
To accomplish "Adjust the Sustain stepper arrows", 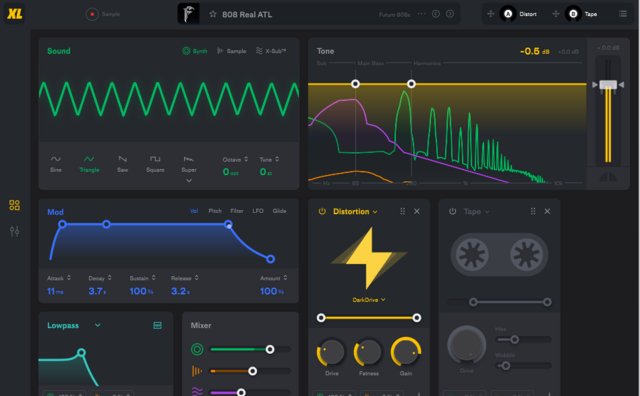I will tap(153, 278).
